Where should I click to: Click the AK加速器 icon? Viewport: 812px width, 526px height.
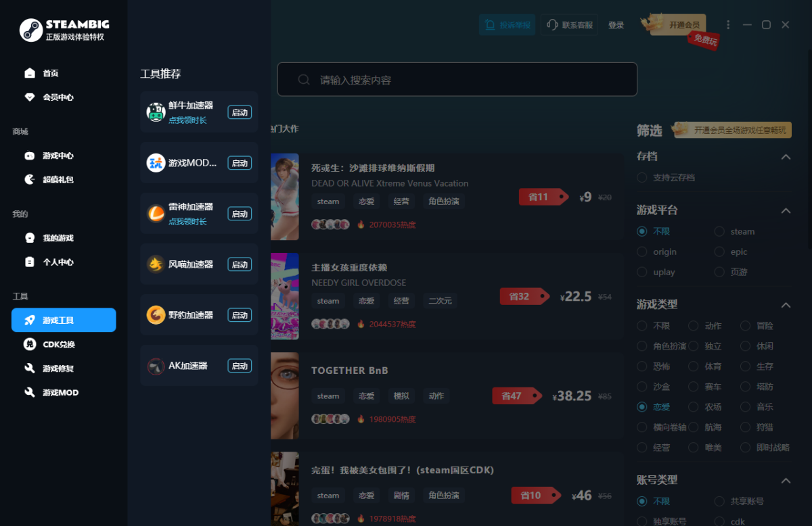(156, 366)
